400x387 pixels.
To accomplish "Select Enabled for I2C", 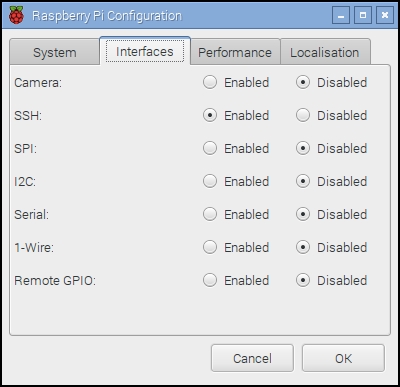I will tap(210, 181).
